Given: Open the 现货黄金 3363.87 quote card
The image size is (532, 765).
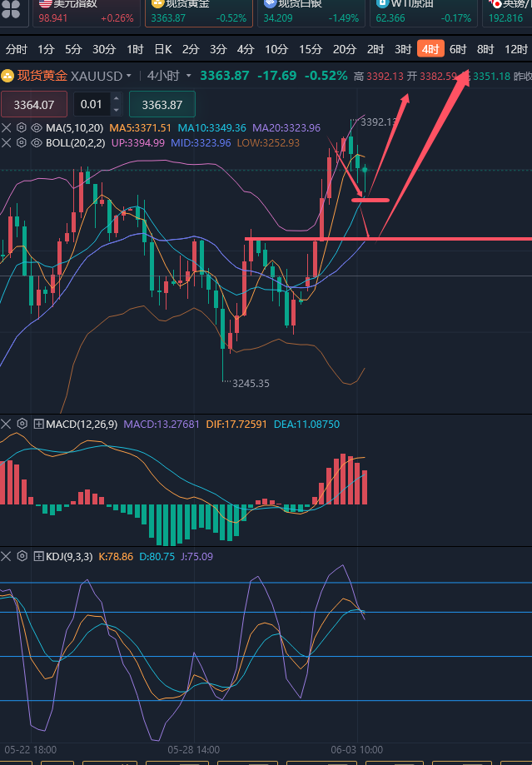Looking at the screenshot, I should (199, 13).
